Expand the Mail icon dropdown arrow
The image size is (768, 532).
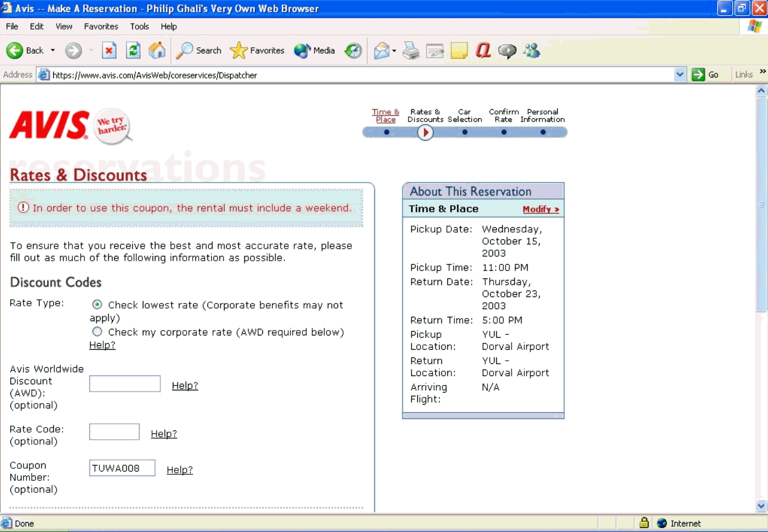(394, 51)
